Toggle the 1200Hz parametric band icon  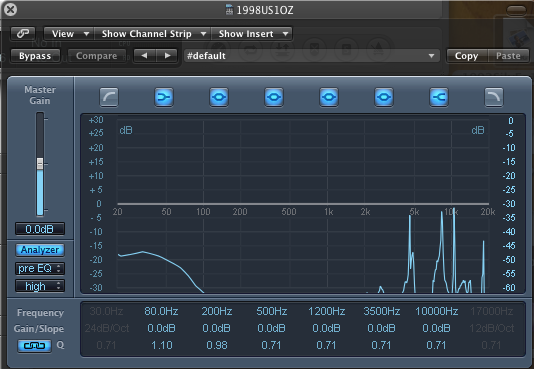click(329, 97)
